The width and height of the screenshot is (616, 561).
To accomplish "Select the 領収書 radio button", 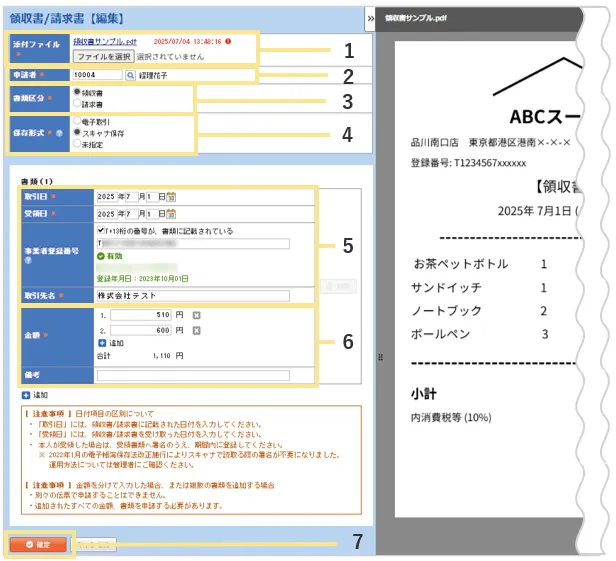I will pyautogui.click(x=78, y=91).
